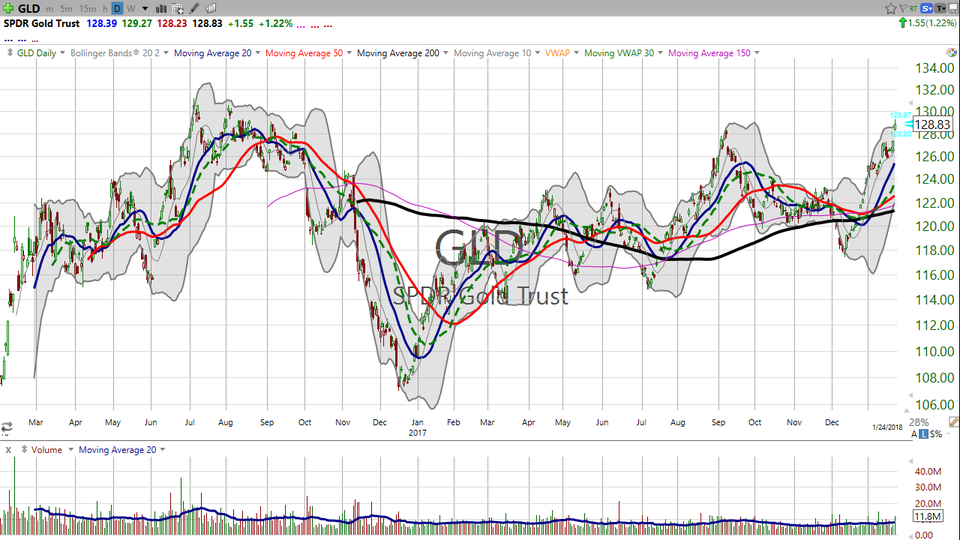This screenshot has width=960, height=540.
Task: Expand the Bollinger Bands 20 2 dropdown
Action: click(166, 53)
